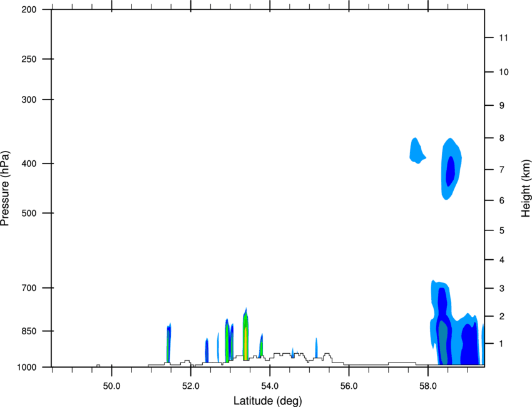Click the 'Latitude (deg)' axis title

(x=267, y=401)
